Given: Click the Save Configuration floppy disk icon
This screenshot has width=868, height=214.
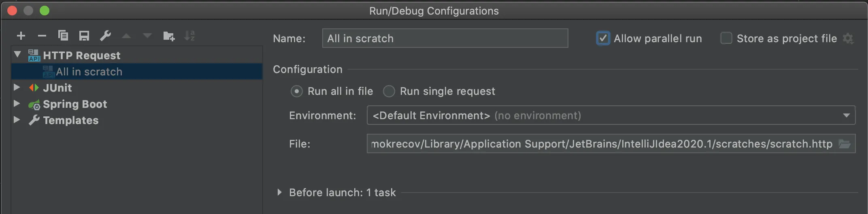Looking at the screenshot, I should (84, 36).
